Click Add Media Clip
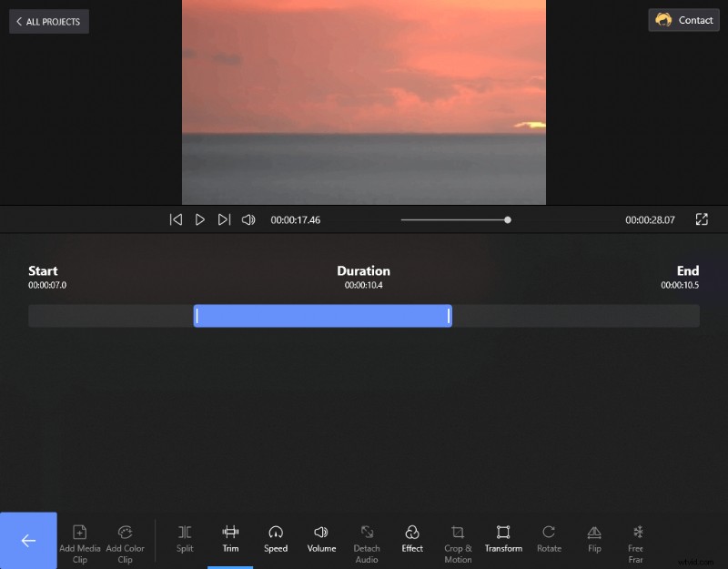The width and height of the screenshot is (728, 569). click(80, 539)
